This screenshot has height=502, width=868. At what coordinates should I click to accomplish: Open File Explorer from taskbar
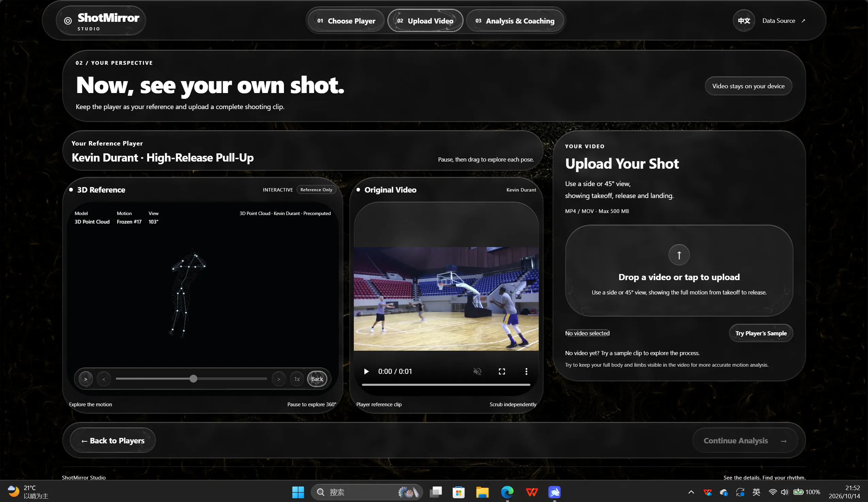482,492
